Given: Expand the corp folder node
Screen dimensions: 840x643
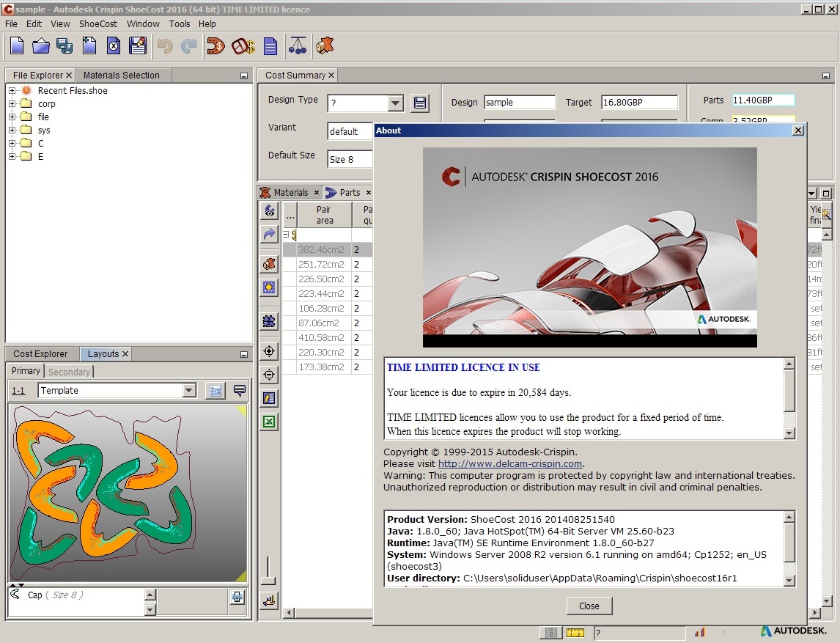Looking at the screenshot, I should tap(12, 103).
